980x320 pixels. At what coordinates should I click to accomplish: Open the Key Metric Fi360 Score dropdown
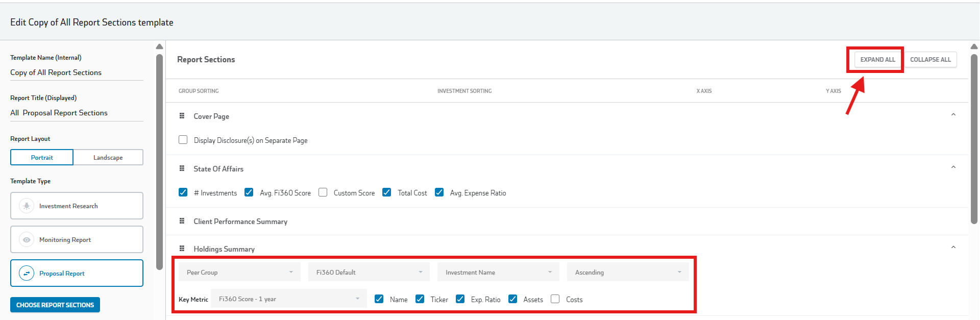pyautogui.click(x=289, y=299)
